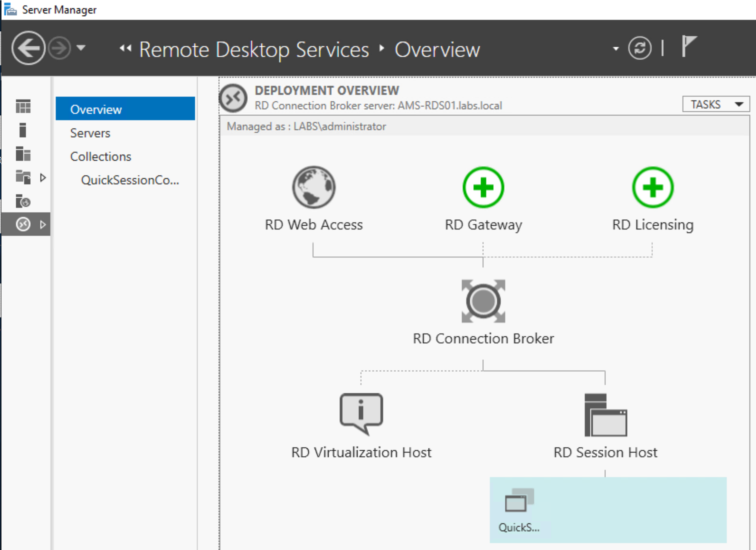Refresh with the circular refresh icon

point(640,48)
